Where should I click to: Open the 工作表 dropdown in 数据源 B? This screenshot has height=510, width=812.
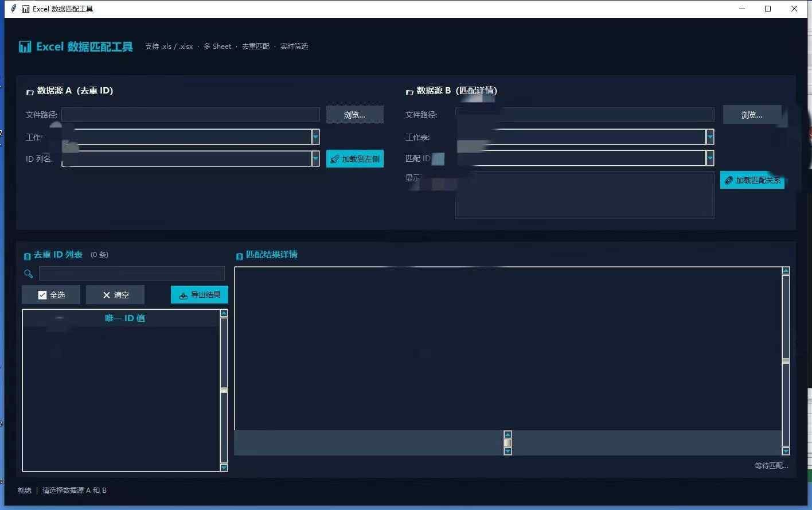point(710,137)
